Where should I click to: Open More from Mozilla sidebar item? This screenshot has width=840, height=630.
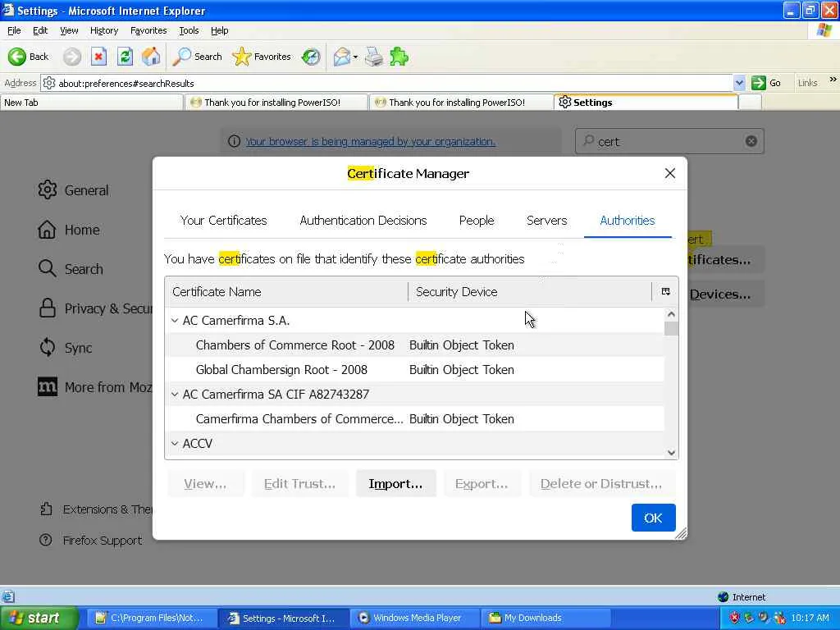[95, 387]
